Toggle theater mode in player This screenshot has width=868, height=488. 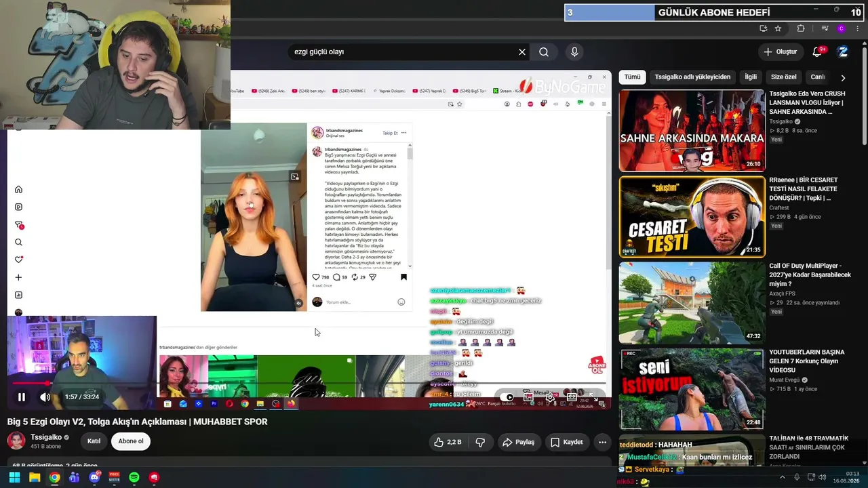572,398
